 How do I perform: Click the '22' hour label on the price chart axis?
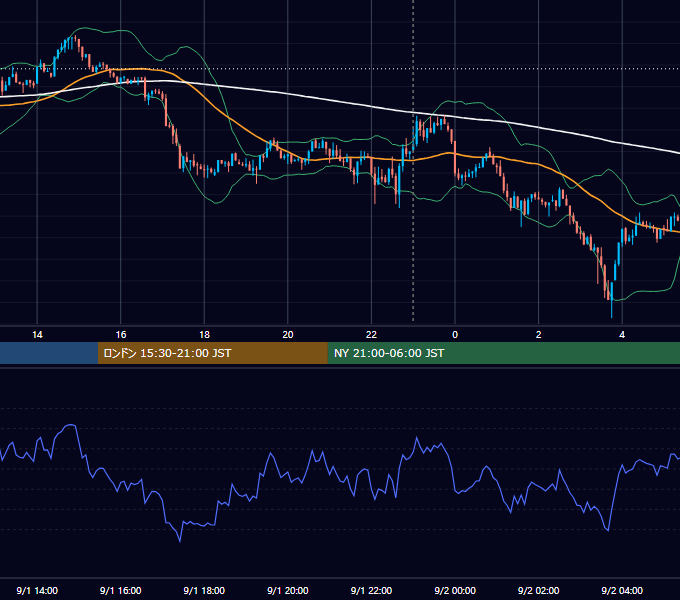click(x=371, y=335)
